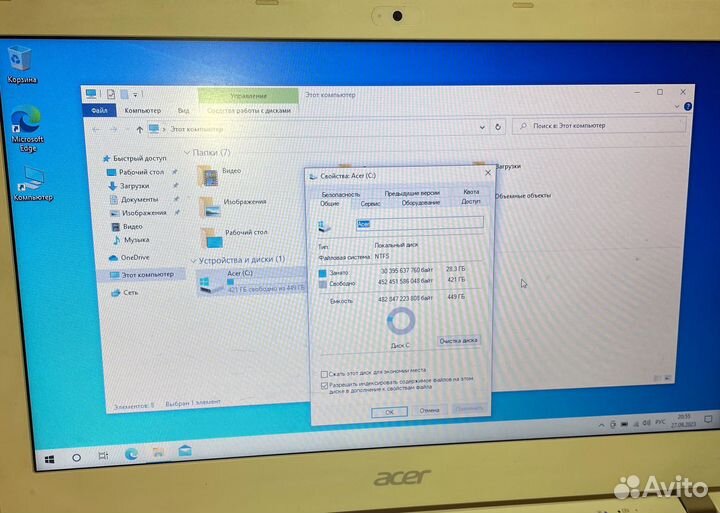This screenshot has width=720, height=513.
Task: Refresh the Explorer address bar
Action: pos(498,127)
